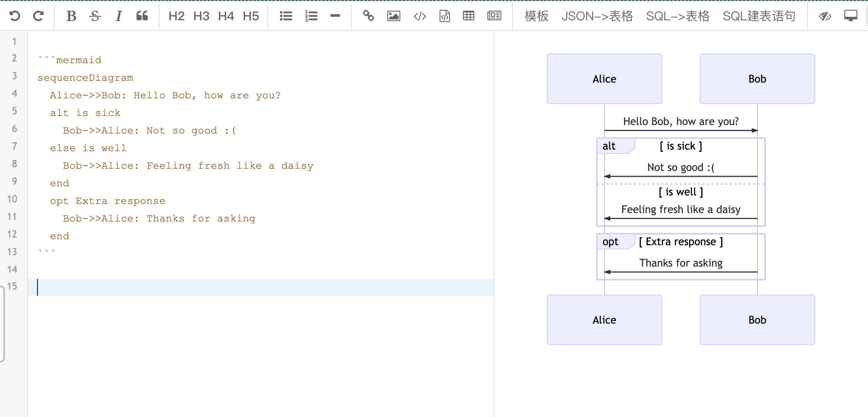Apply strikethrough formatting
Viewport: 868px width, 417px height.
(95, 16)
